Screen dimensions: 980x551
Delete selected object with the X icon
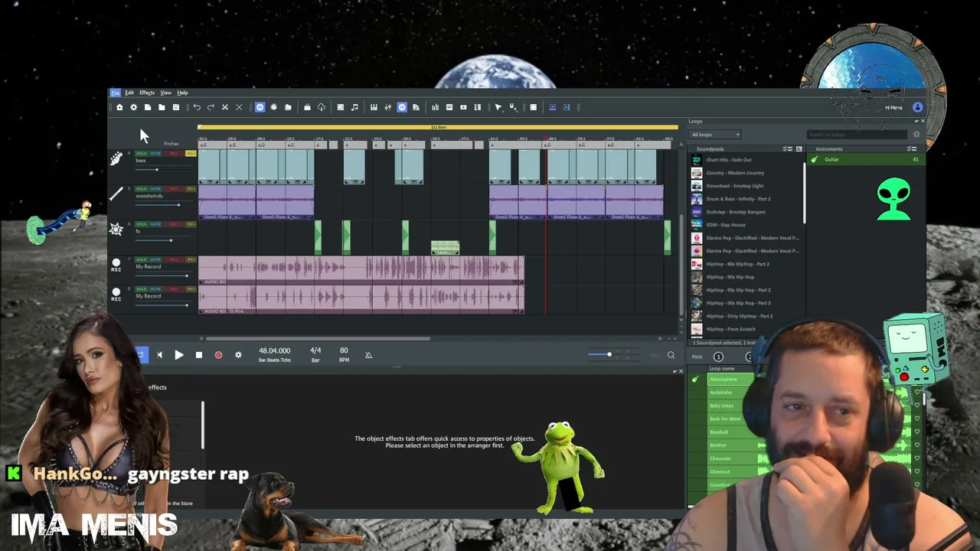pyautogui.click(x=239, y=107)
